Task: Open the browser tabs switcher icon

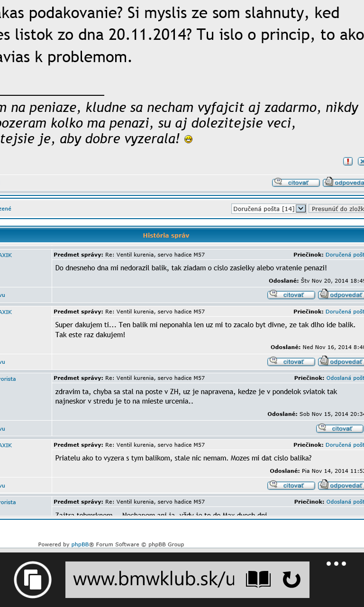Action: pyautogui.click(x=33, y=579)
